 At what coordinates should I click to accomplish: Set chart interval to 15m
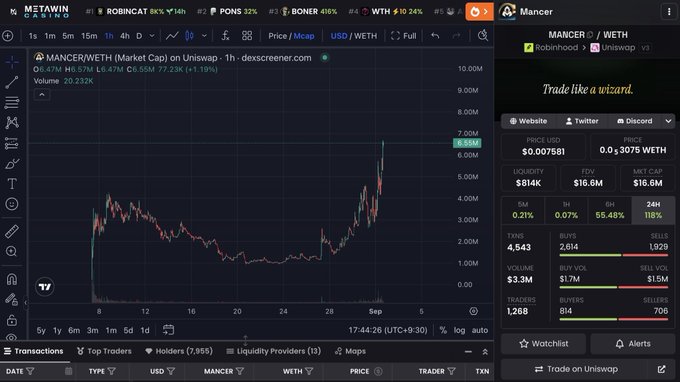[x=89, y=36]
